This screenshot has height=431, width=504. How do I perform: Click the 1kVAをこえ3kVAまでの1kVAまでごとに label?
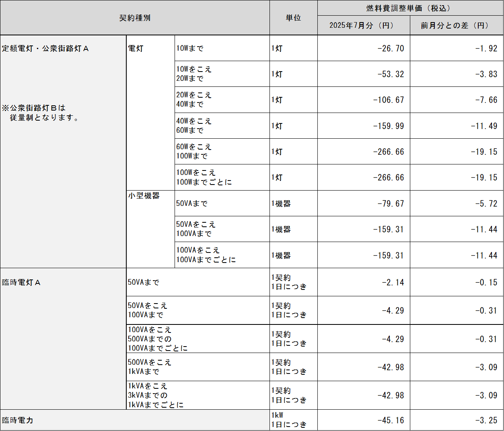[x=156, y=395]
